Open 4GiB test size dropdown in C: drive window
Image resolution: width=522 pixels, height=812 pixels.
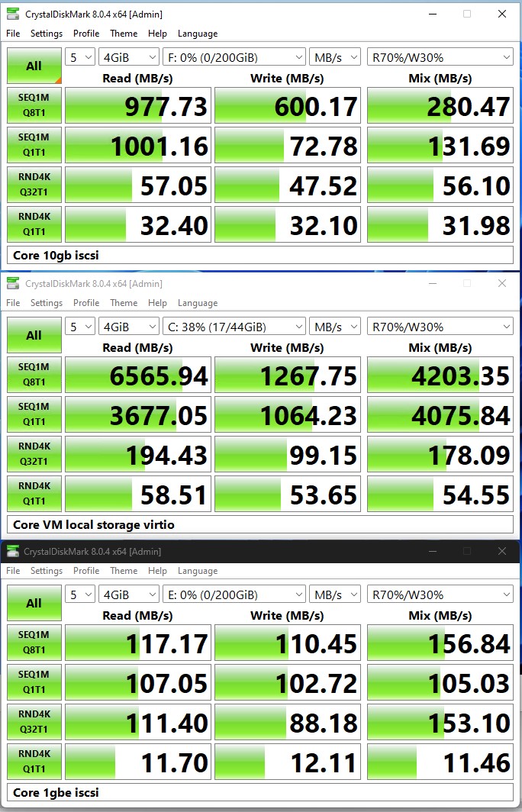pyautogui.click(x=129, y=327)
